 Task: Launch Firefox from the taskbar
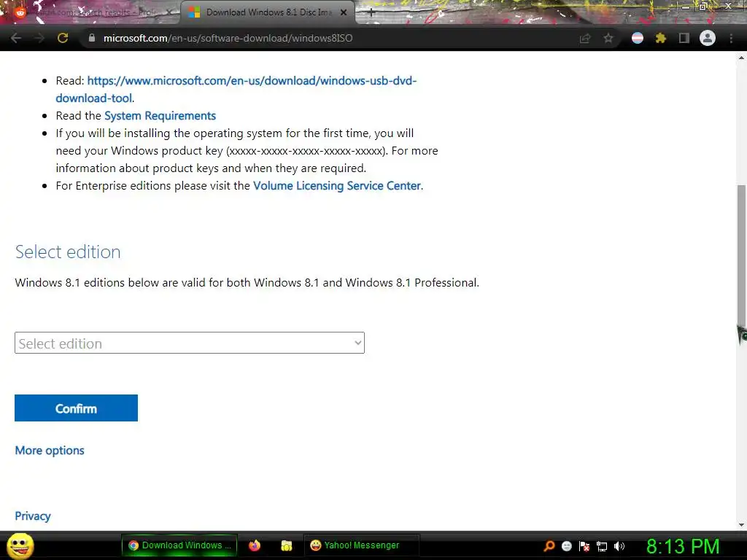pos(255,545)
